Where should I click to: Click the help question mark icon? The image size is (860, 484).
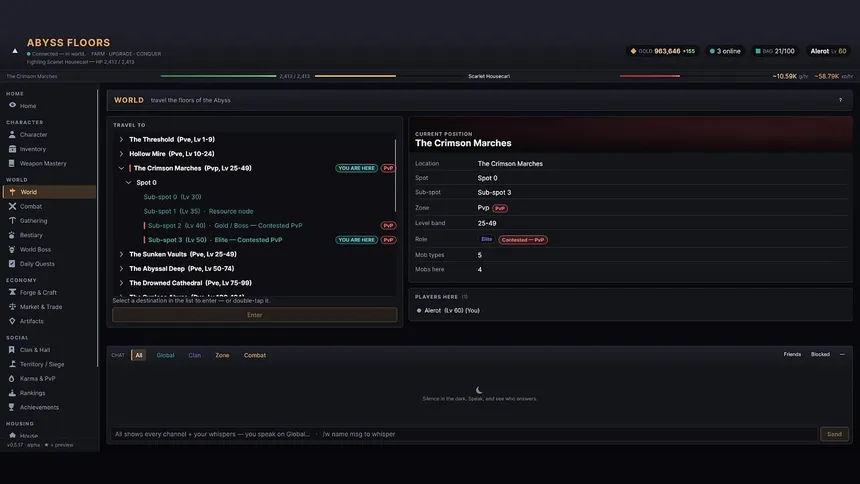[840, 100]
